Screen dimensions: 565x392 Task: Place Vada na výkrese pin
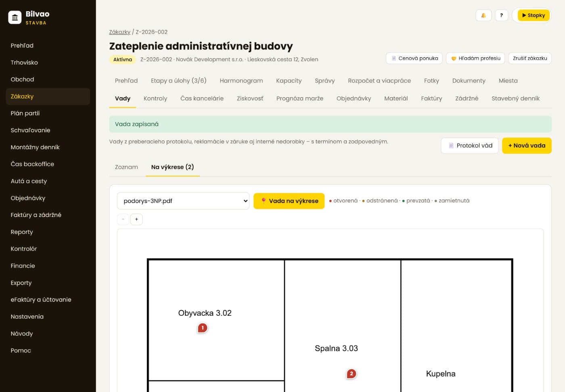[x=289, y=201]
